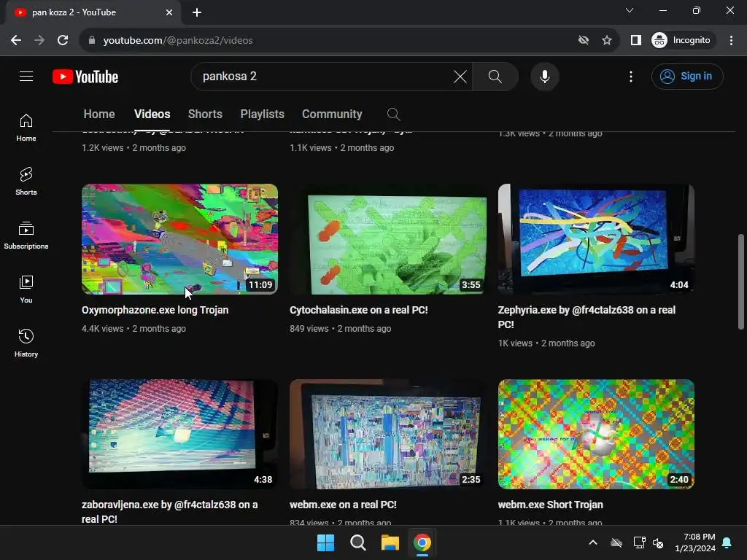Bookmark this page with star
This screenshot has width=747, height=560.
coord(606,41)
